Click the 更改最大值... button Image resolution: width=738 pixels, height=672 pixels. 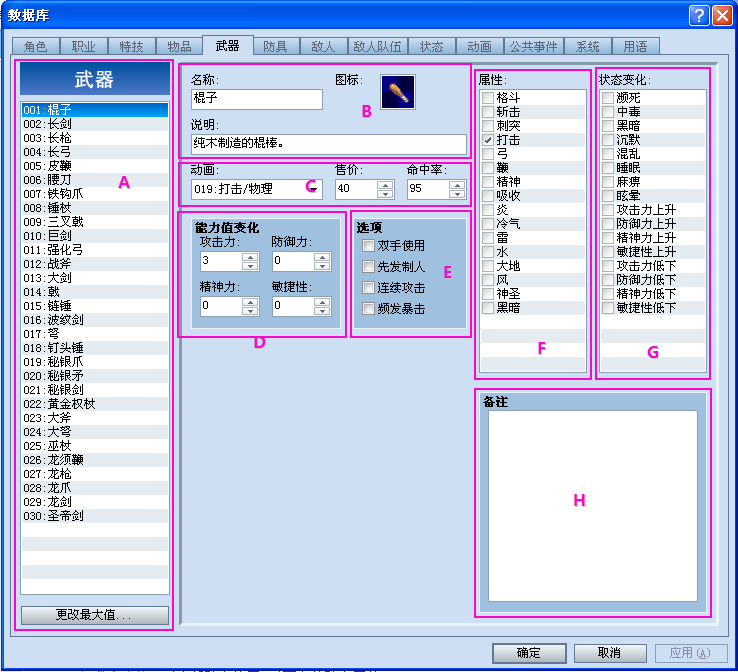tap(95, 615)
